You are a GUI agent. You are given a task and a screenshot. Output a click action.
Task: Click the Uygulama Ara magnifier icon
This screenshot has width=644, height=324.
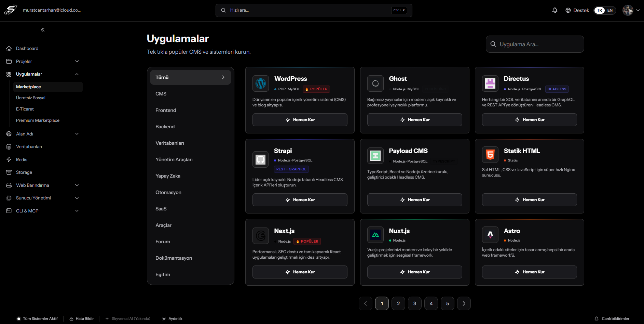point(493,44)
